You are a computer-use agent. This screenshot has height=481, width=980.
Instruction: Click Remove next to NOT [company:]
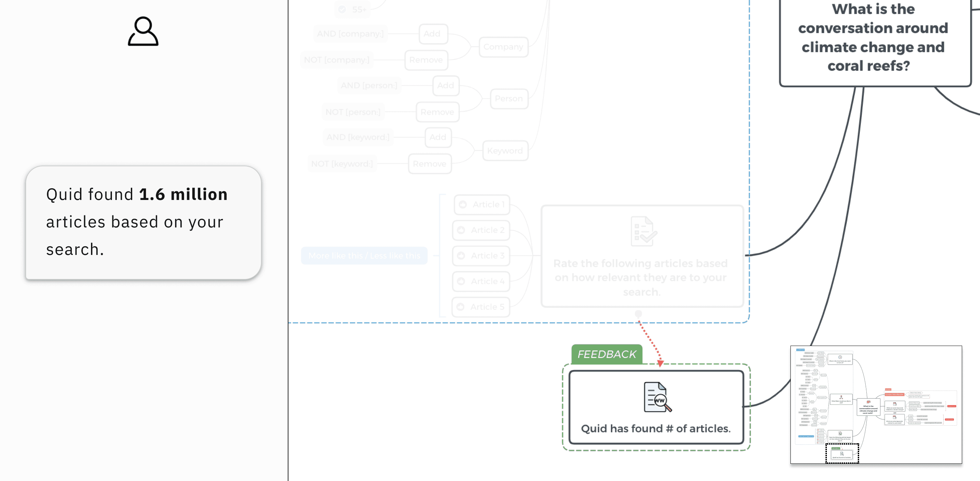point(426,60)
